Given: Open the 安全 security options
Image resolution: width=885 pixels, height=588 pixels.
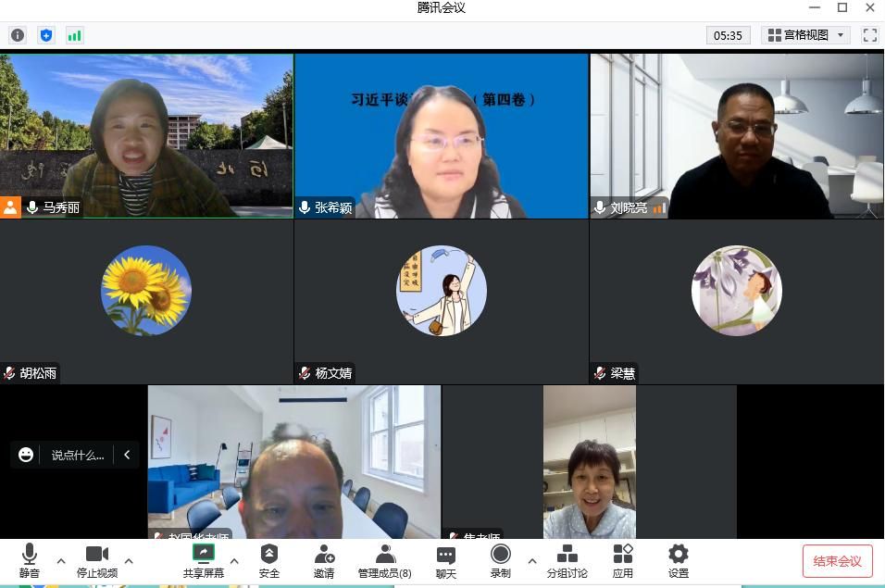Looking at the screenshot, I should (269, 560).
